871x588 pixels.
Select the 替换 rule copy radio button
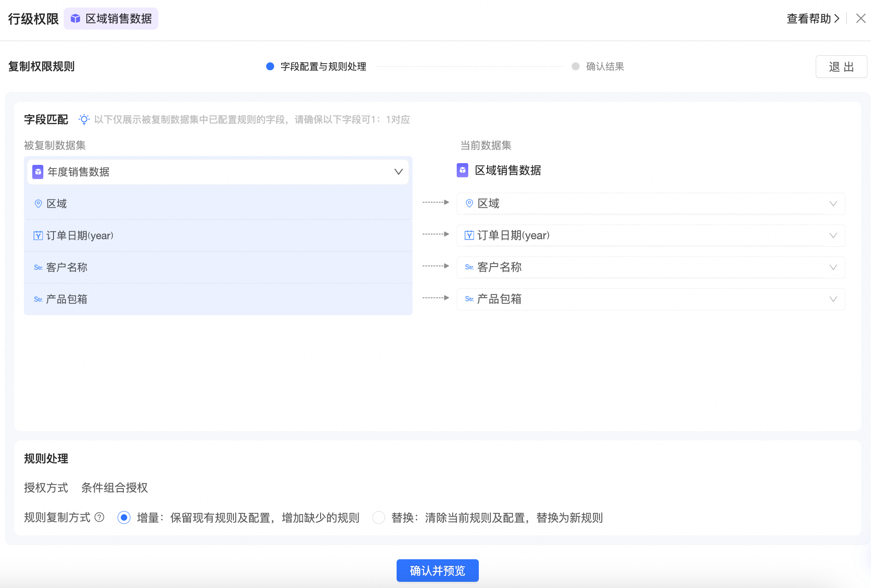378,517
